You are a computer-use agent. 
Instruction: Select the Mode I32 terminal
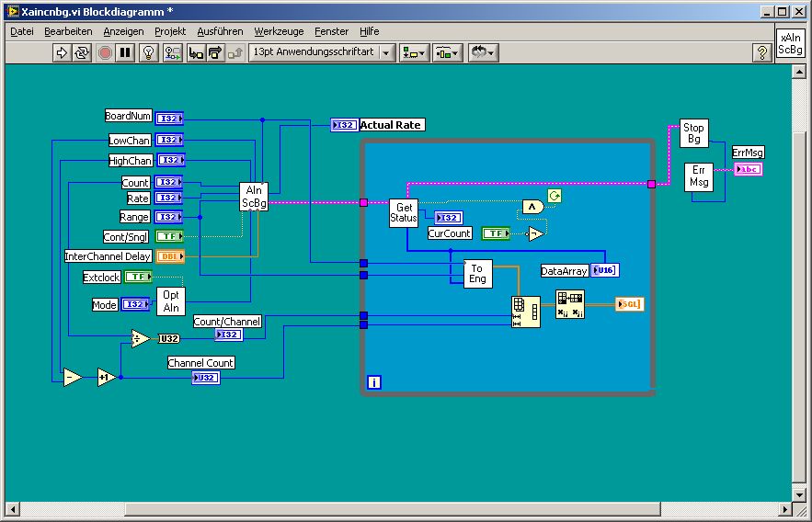[135, 305]
